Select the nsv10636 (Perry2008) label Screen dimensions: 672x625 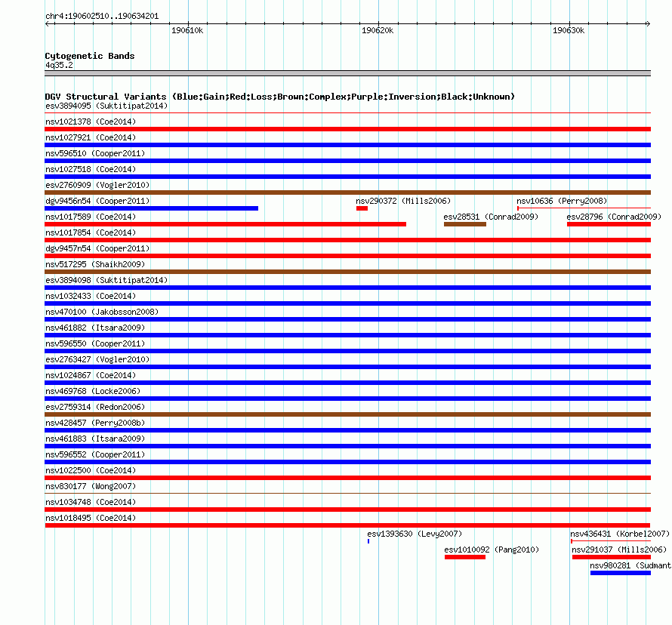(562, 201)
